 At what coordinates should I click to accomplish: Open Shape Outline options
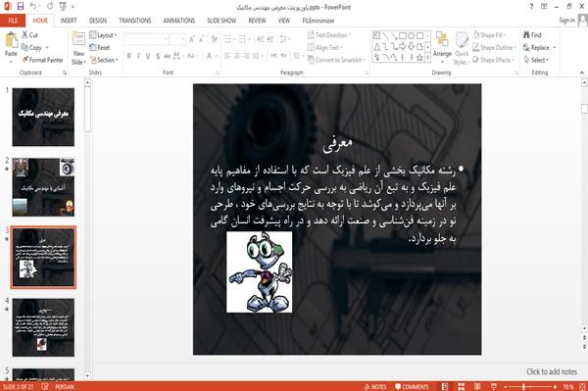(x=494, y=48)
